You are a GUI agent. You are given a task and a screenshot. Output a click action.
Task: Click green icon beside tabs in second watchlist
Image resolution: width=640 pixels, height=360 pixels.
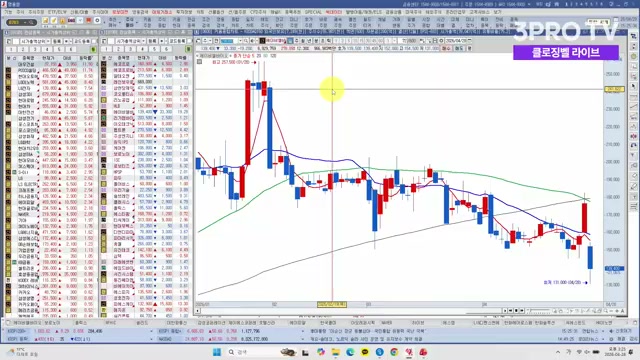[189, 49]
